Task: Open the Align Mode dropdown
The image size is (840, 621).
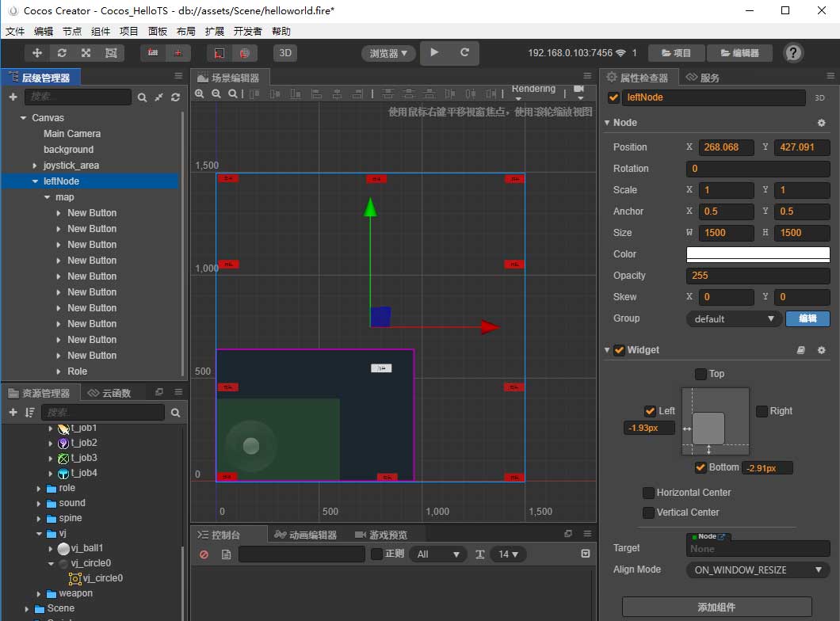Action: click(x=758, y=570)
